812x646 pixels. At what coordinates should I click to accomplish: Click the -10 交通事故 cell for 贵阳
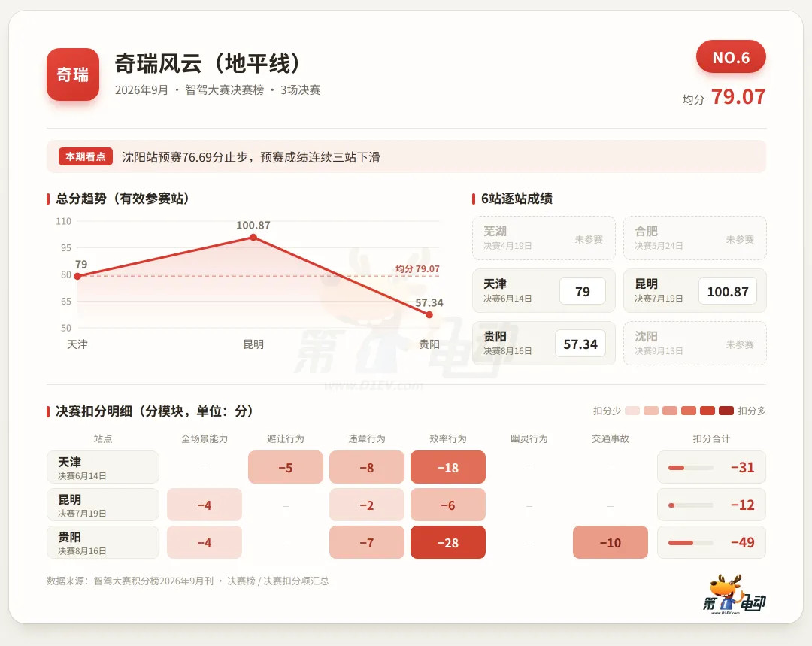click(x=611, y=542)
